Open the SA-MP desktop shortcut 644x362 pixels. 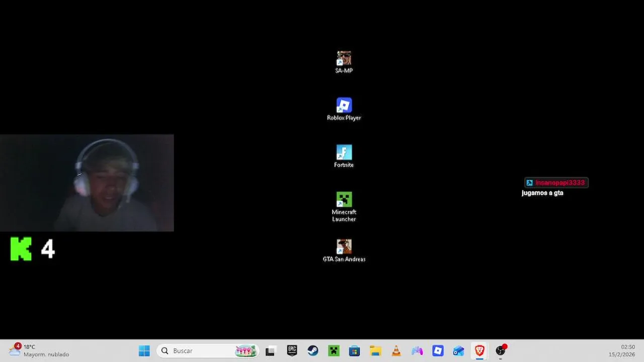click(344, 62)
